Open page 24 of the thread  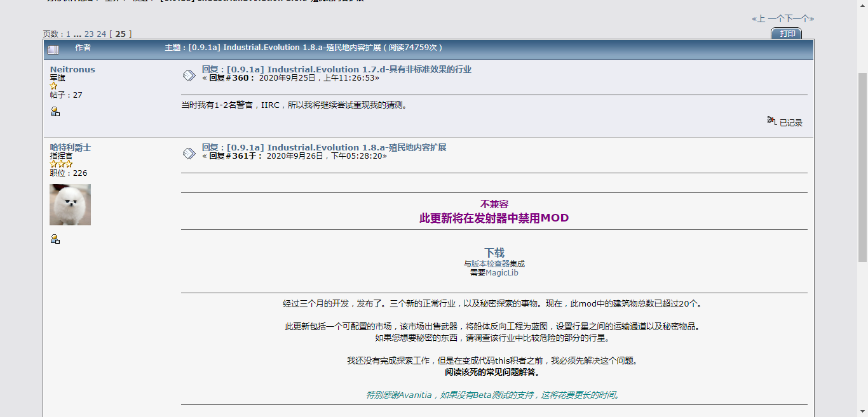point(102,34)
